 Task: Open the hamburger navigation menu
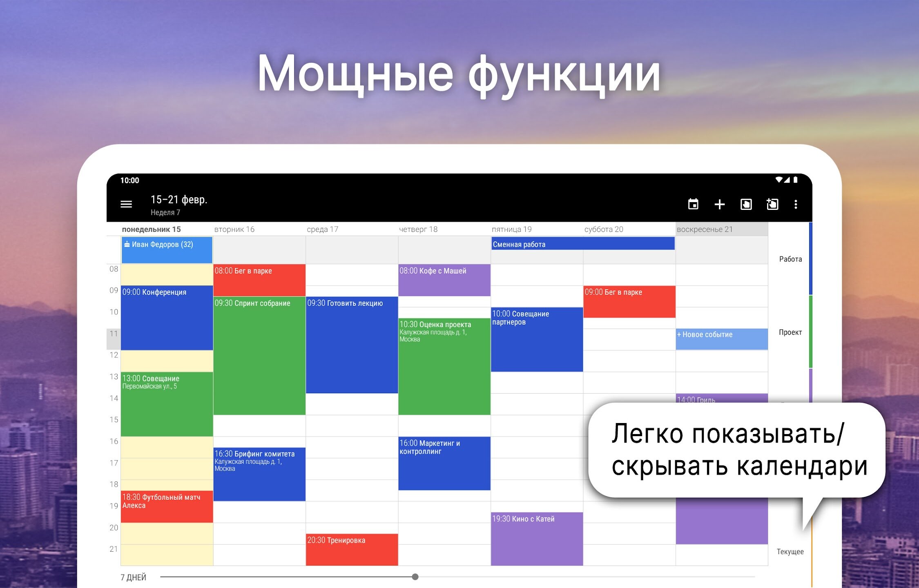126,204
